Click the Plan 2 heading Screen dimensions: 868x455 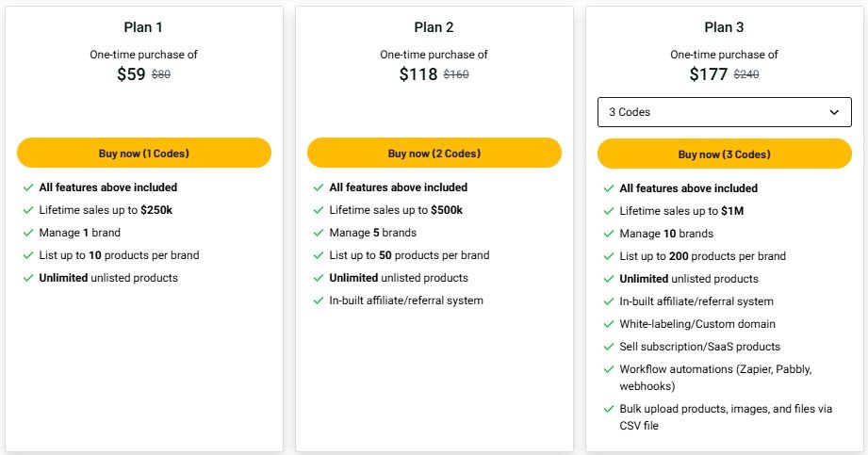pos(434,27)
